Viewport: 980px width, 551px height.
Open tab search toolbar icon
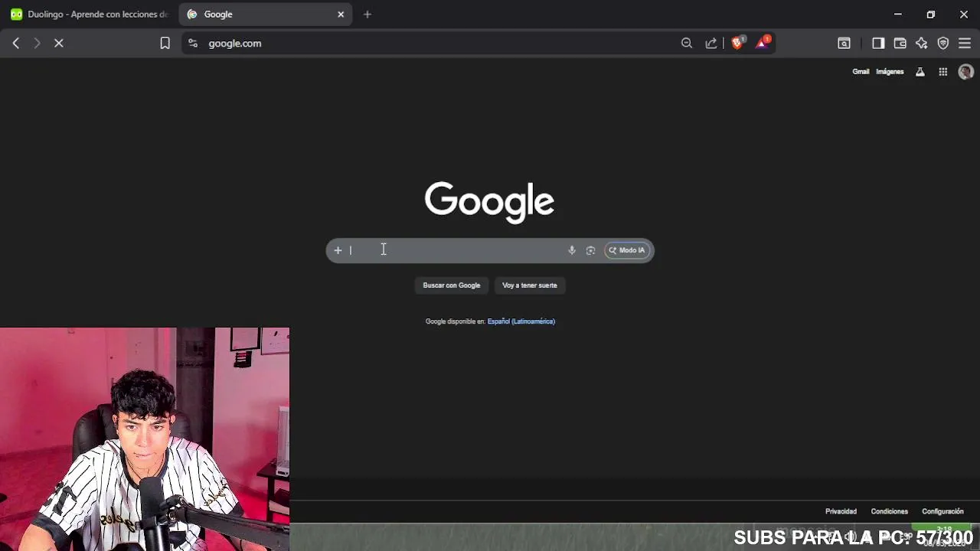[844, 44]
